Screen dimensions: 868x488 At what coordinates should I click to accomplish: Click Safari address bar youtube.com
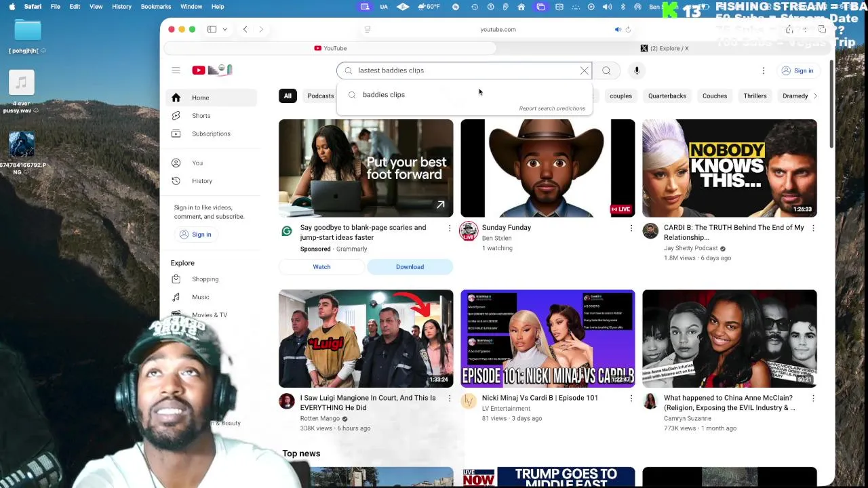coord(498,29)
